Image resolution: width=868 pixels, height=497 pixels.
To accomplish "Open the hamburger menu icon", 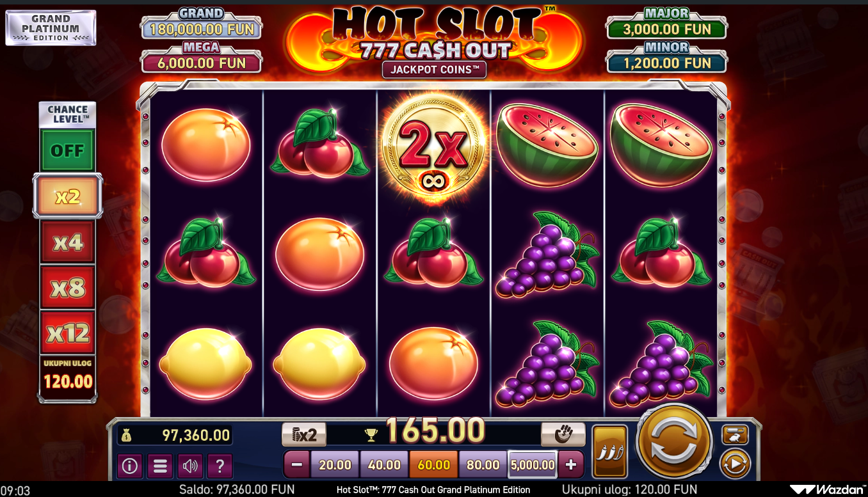I will tap(160, 466).
